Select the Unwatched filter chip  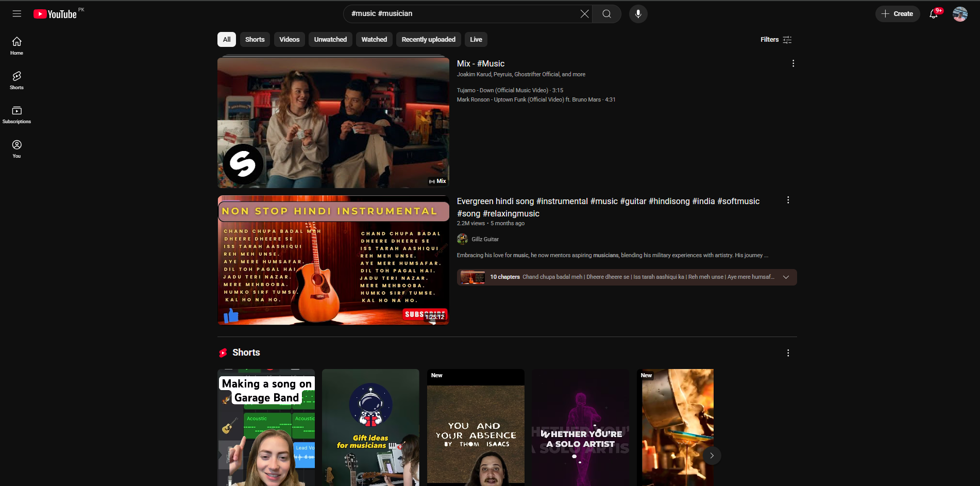pyautogui.click(x=330, y=40)
